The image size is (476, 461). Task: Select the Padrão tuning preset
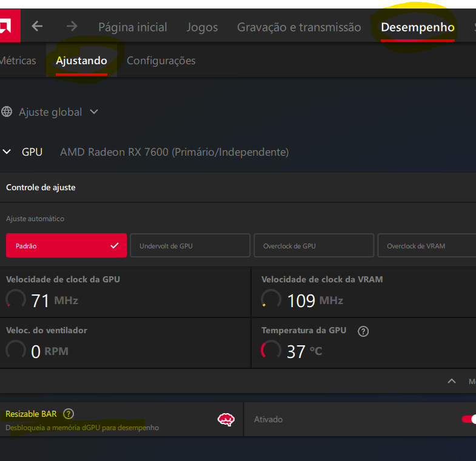point(66,245)
